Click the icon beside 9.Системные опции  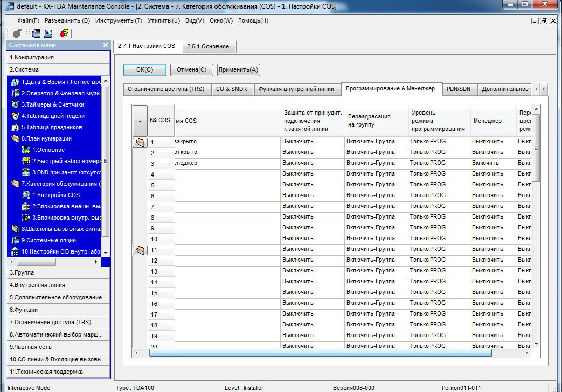(x=15, y=240)
